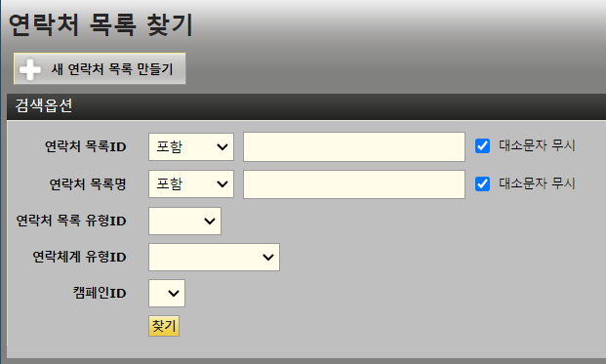Open the 캠페인ID dropdown
This screenshot has width=606, height=364.
click(x=167, y=294)
